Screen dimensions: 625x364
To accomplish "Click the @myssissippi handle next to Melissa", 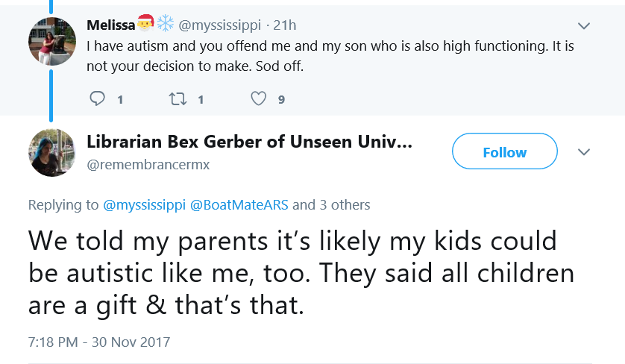I will point(219,25).
